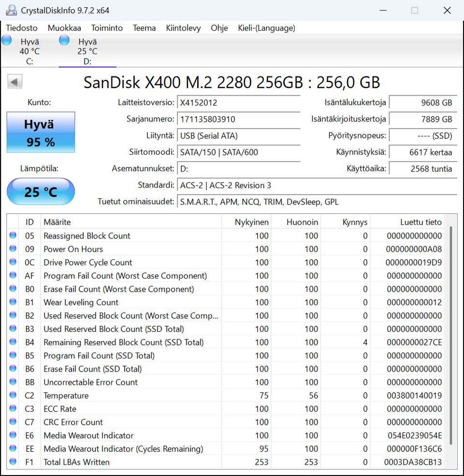Select raw value 054E0239054E in E6 row
Screen dimensions: 464x476
point(415,435)
